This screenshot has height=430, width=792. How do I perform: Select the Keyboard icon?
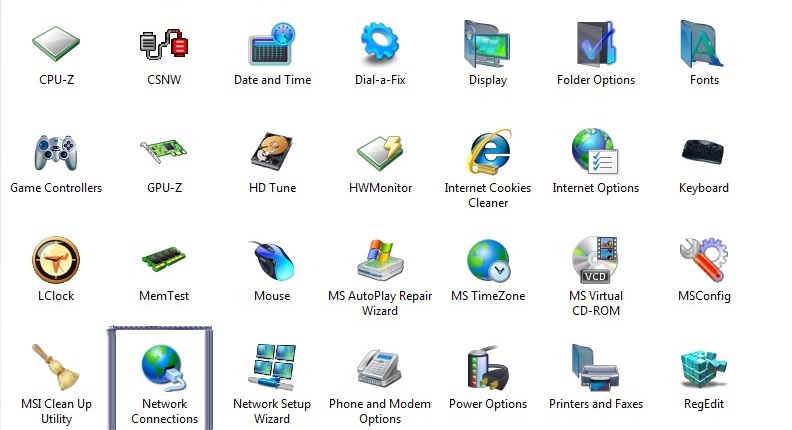[x=703, y=153]
